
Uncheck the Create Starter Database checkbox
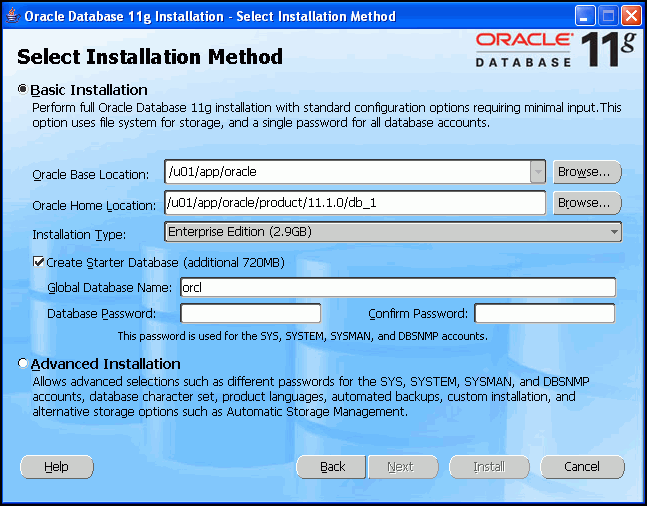[x=39, y=262]
